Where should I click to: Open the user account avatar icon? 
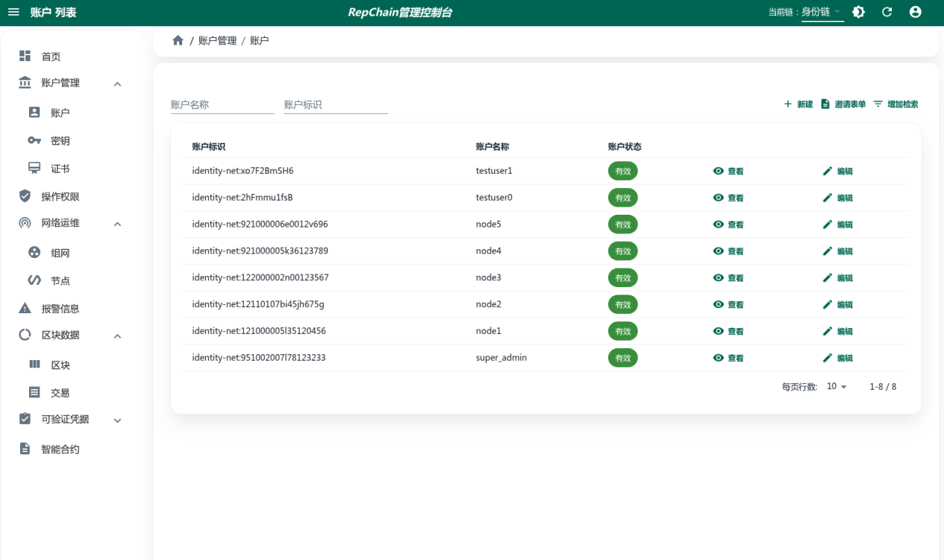[916, 12]
